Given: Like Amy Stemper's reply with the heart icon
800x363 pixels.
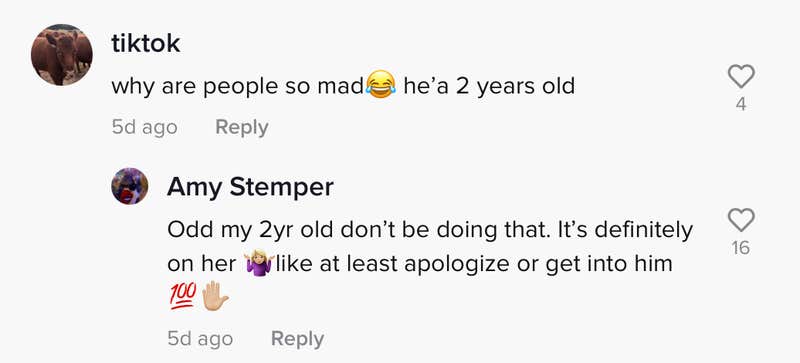Looking at the screenshot, I should [x=741, y=220].
